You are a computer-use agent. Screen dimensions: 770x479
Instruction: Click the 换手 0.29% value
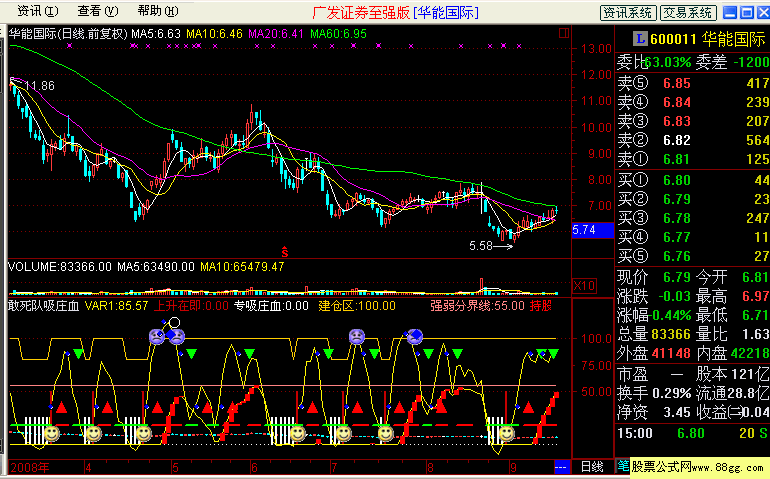(671, 394)
